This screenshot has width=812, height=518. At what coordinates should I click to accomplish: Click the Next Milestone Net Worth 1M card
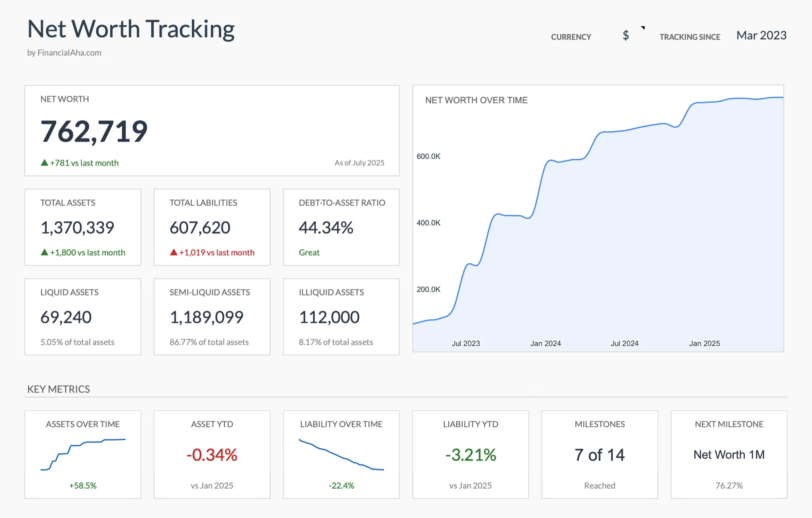[729, 455]
